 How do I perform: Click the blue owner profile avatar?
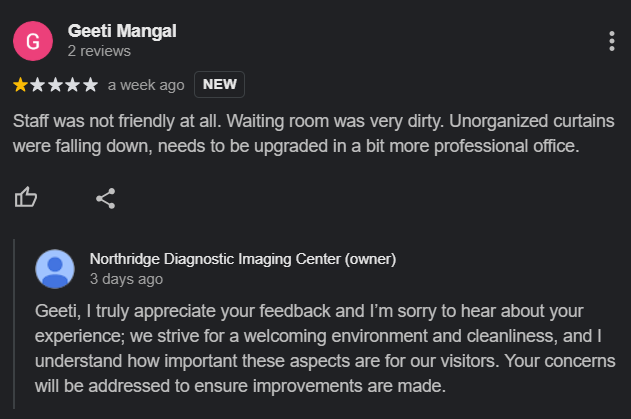point(55,269)
